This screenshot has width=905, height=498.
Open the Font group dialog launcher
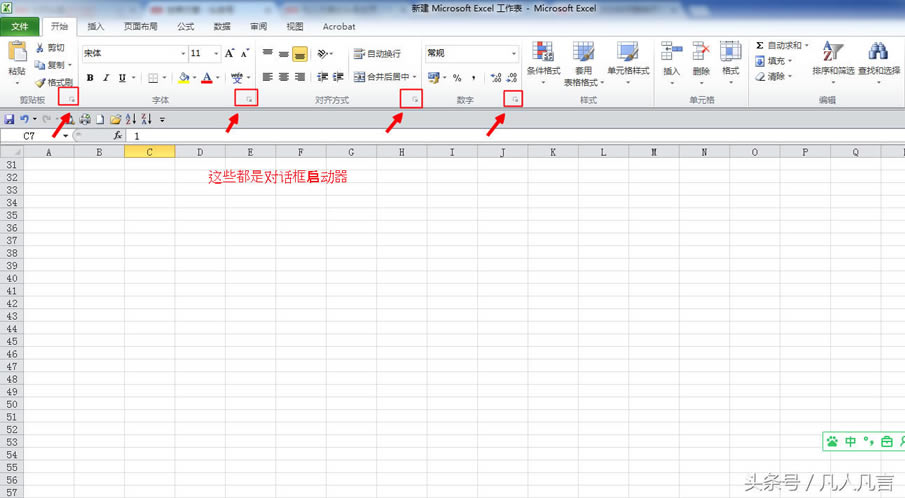249,99
